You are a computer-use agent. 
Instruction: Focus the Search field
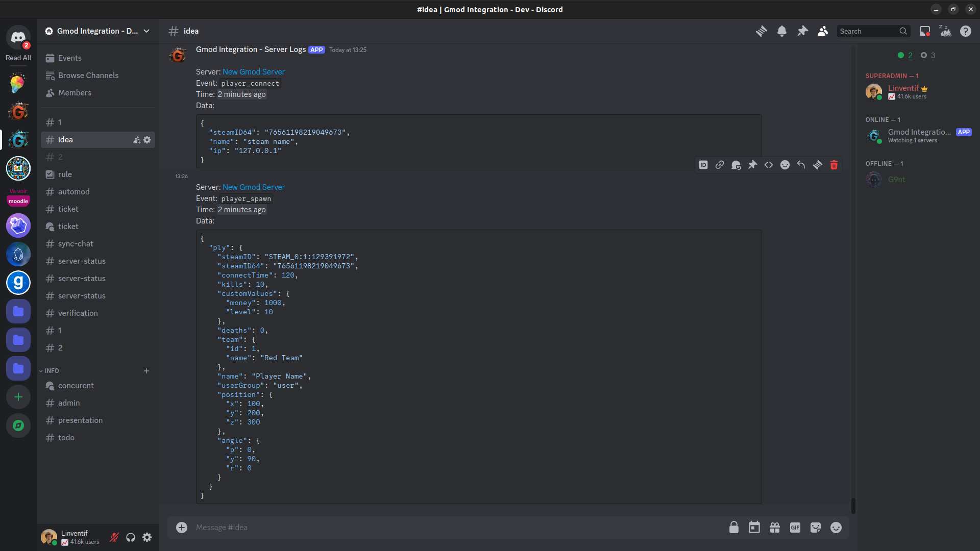pyautogui.click(x=873, y=31)
